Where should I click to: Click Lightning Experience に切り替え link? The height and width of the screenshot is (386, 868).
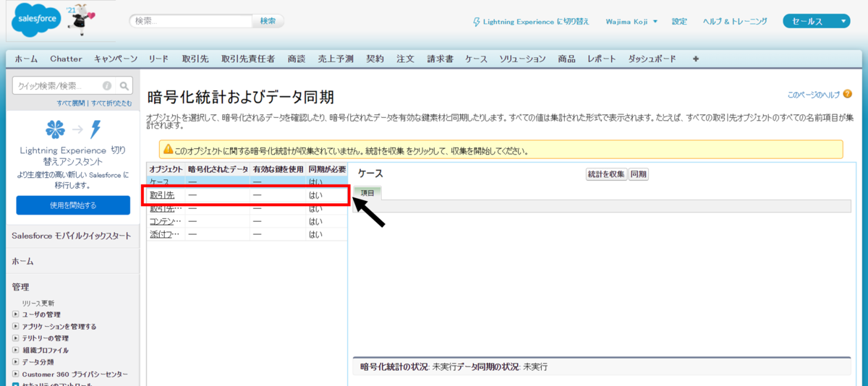535,22
